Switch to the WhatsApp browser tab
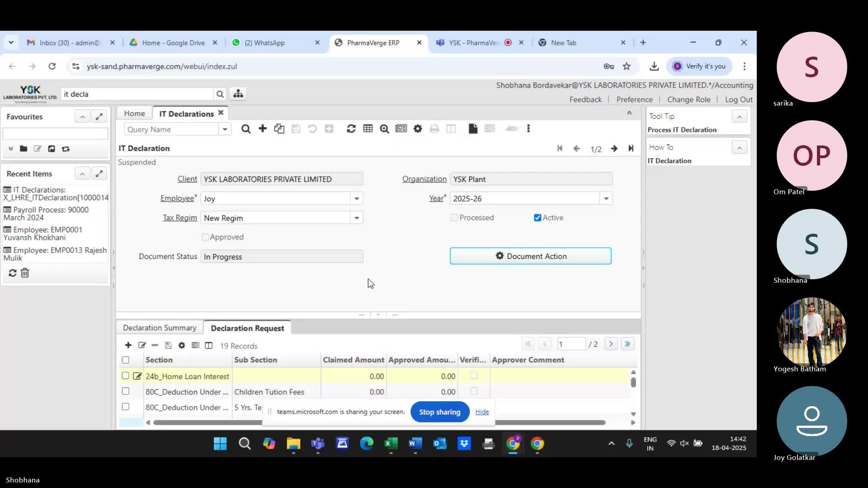Screen dimensions: 868x488 pyautogui.click(x=276, y=42)
